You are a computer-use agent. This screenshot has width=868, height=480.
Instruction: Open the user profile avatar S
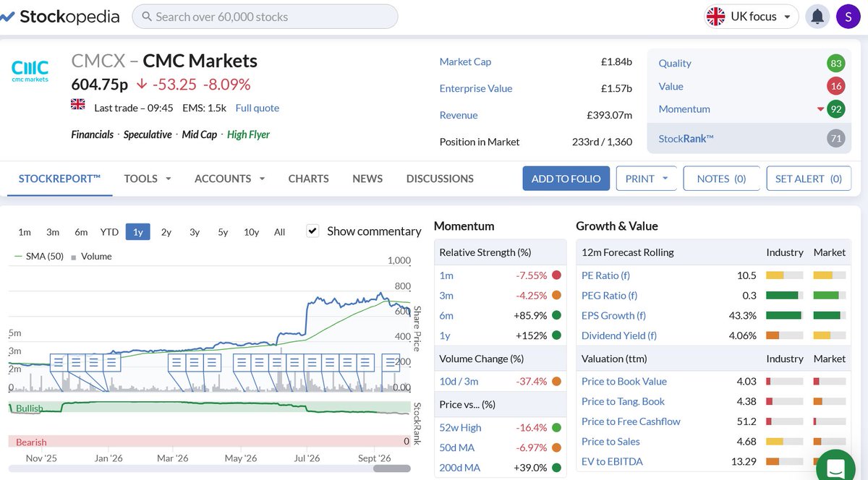(x=848, y=17)
